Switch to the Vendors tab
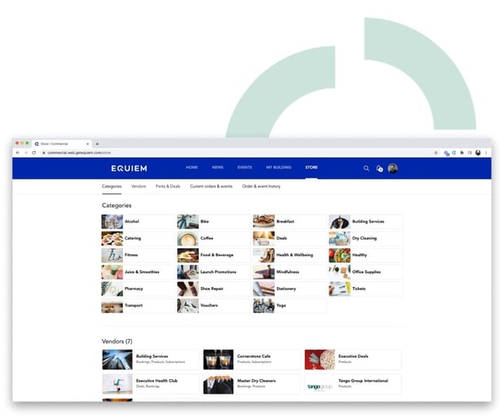 pyautogui.click(x=138, y=186)
